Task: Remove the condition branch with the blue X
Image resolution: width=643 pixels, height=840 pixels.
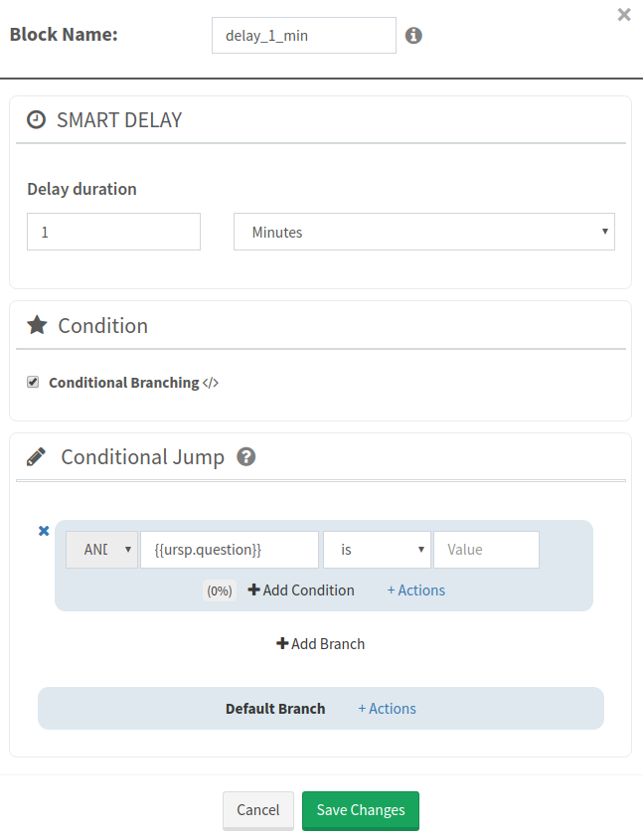Action: (x=44, y=531)
